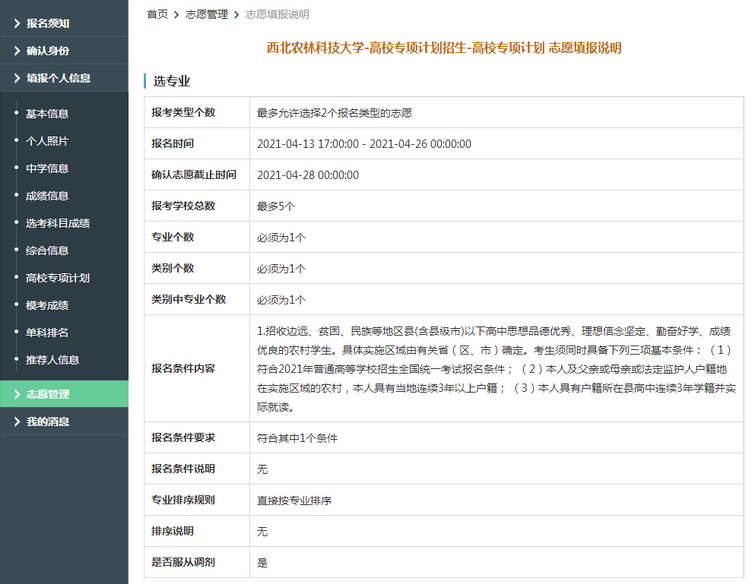Click 必须为1个 in 类别个数 row

281,269
